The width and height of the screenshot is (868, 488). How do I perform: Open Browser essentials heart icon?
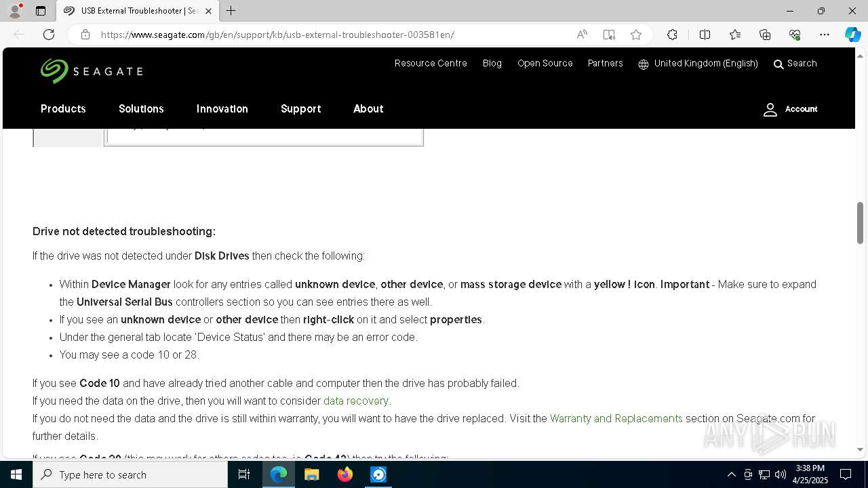tap(795, 35)
